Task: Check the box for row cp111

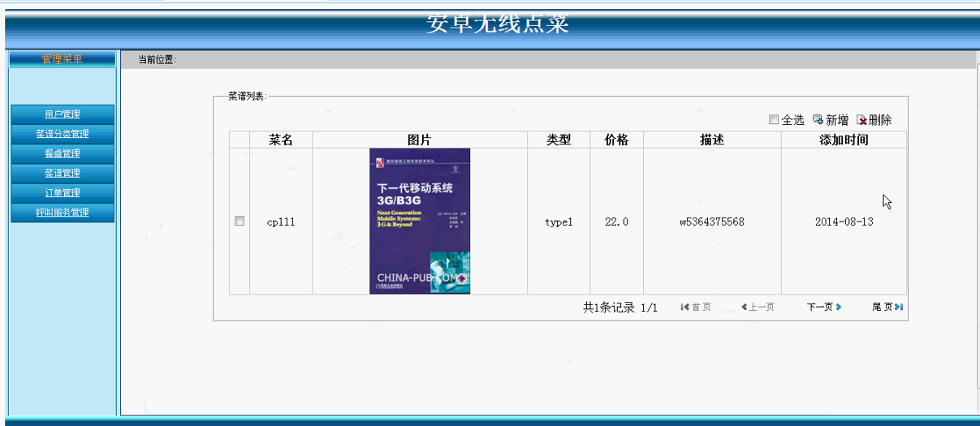Action: [240, 221]
